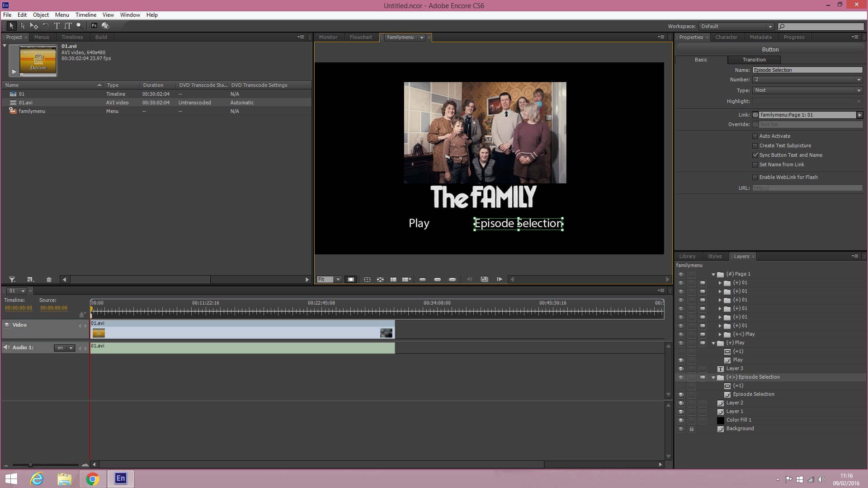Click the Edit in Photoshop icon

[94, 26]
